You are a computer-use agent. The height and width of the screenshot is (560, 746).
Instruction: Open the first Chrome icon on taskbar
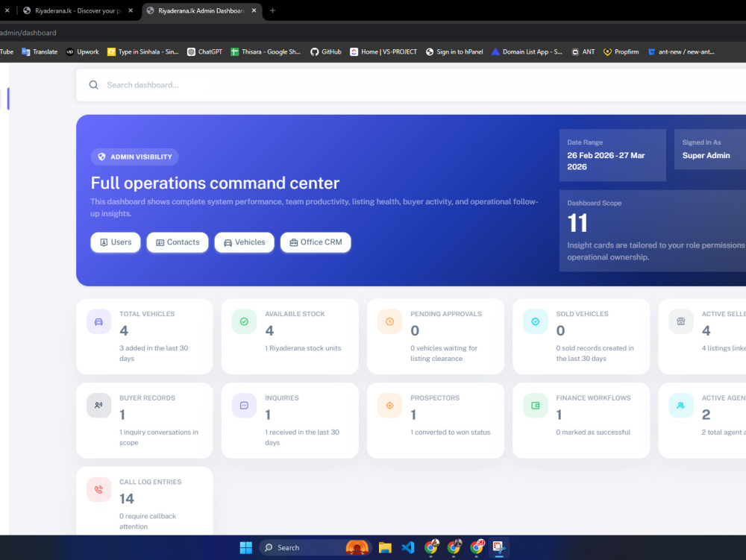point(431,547)
